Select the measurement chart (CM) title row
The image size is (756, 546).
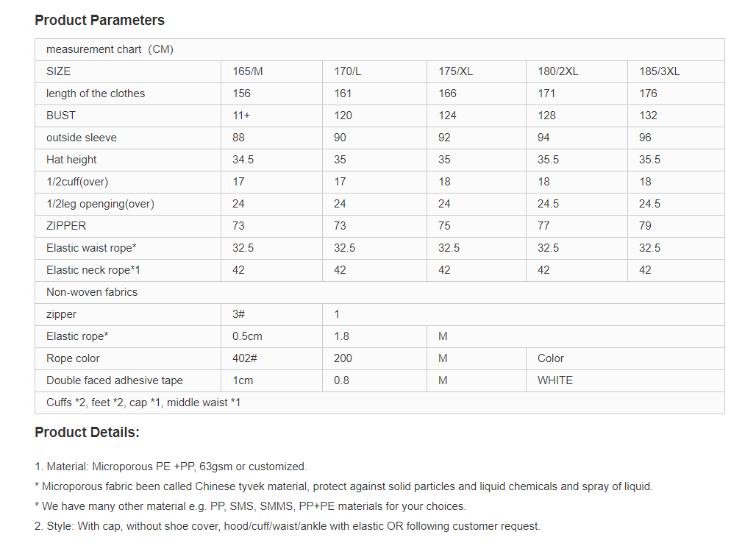point(110,49)
